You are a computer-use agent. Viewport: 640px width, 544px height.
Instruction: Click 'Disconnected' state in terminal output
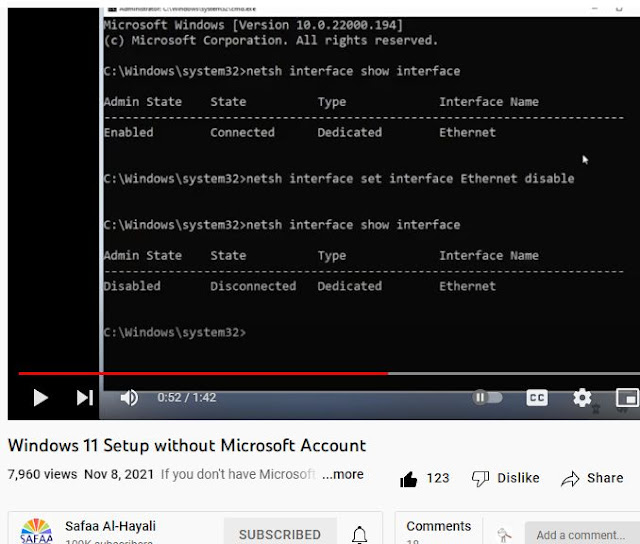tap(253, 286)
